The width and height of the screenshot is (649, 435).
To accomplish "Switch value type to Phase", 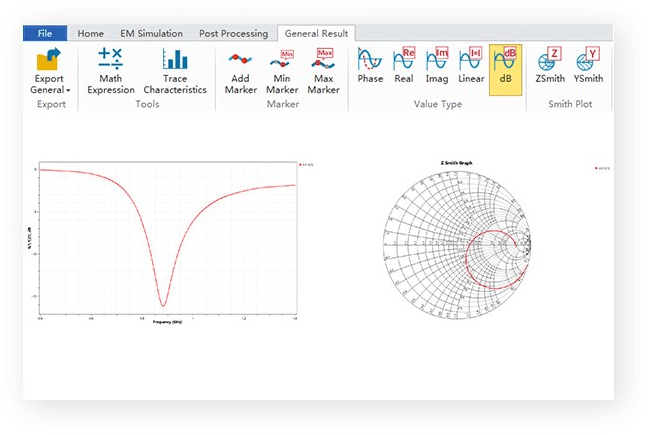I will [370, 66].
